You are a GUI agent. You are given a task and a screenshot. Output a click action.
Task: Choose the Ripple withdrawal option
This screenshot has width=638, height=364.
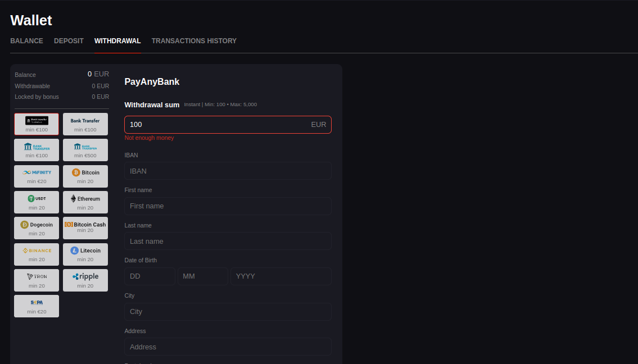click(85, 280)
